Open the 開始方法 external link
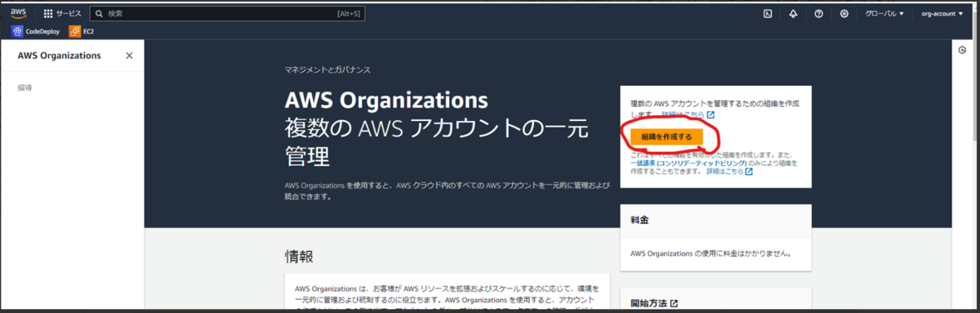Image resolution: width=980 pixels, height=313 pixels. pyautogui.click(x=654, y=303)
